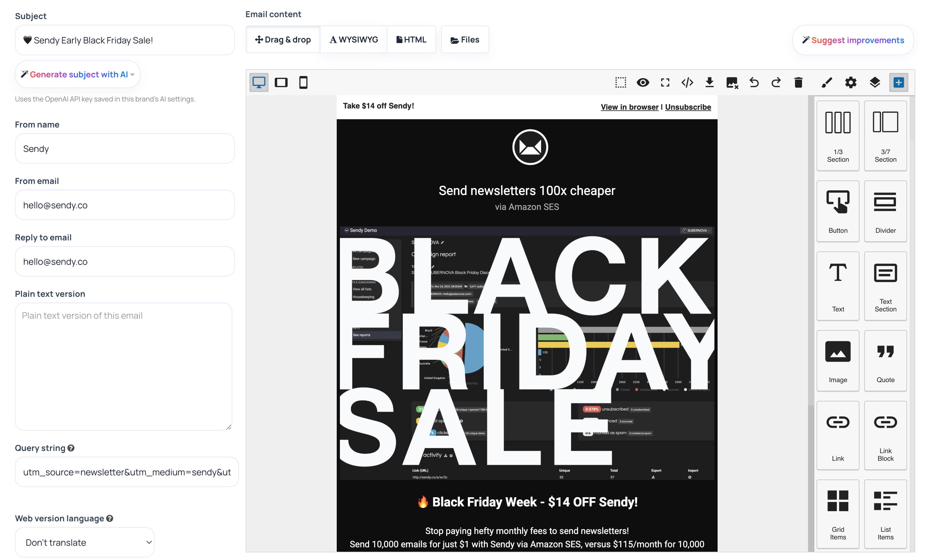928x560 pixels.
Task: Choose the List Items block
Action: [x=885, y=514]
